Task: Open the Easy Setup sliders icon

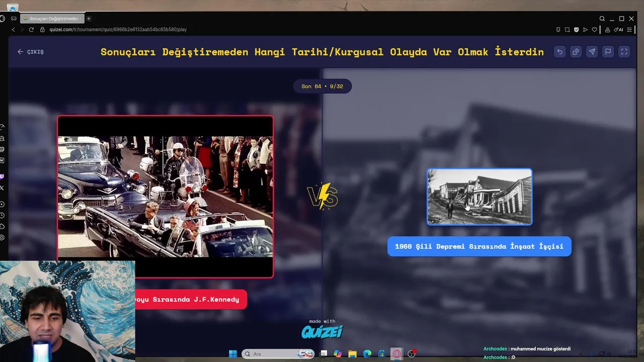Action: click(629, 30)
